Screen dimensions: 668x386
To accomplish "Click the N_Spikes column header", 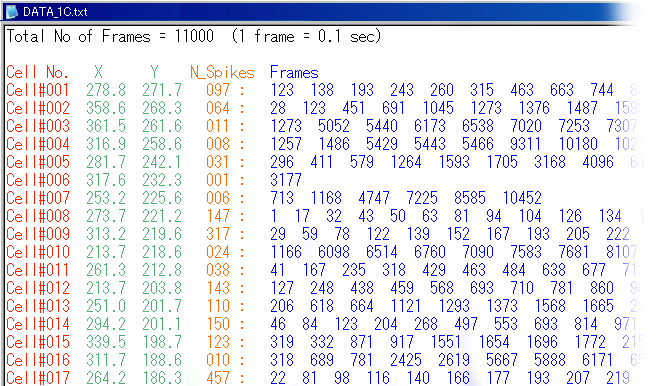I will coord(222,72).
